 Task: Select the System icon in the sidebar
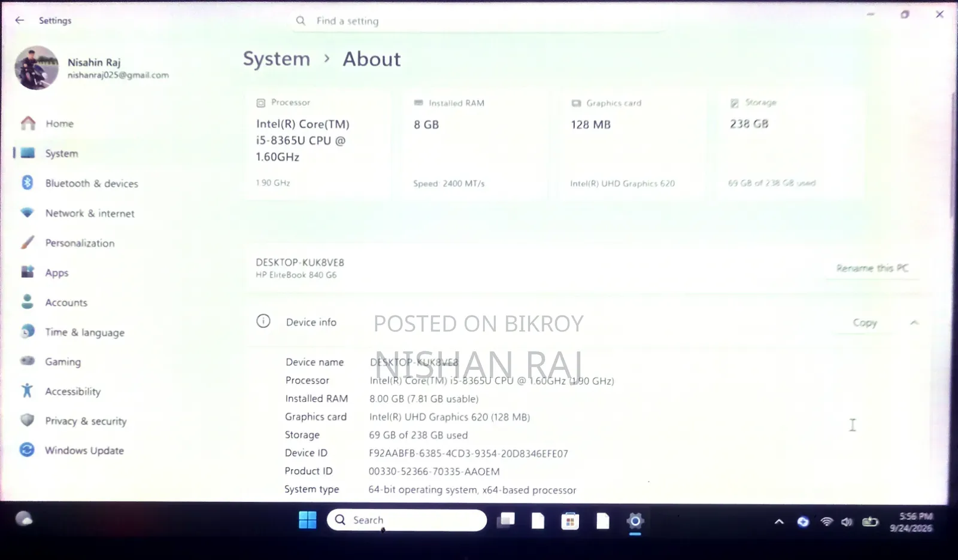pyautogui.click(x=28, y=153)
